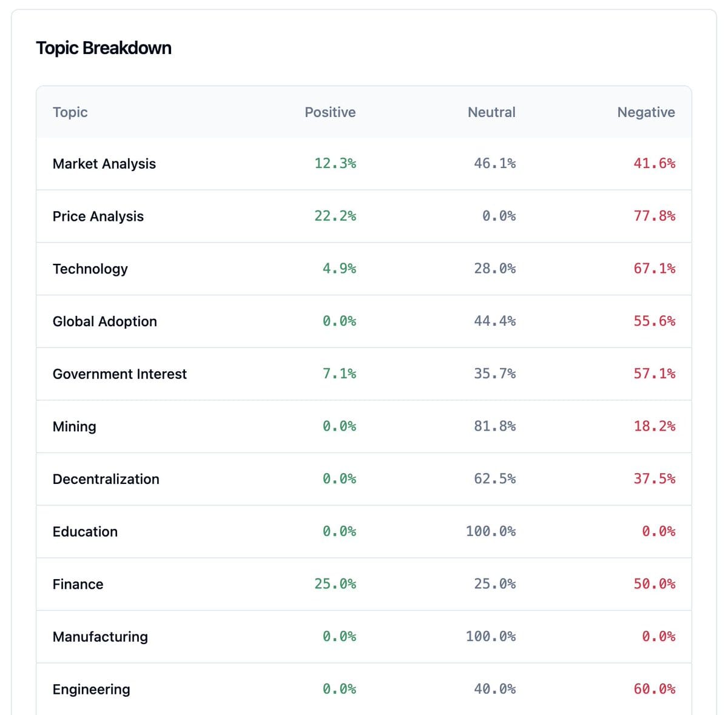Click the Topic Breakdown heading

click(x=104, y=48)
